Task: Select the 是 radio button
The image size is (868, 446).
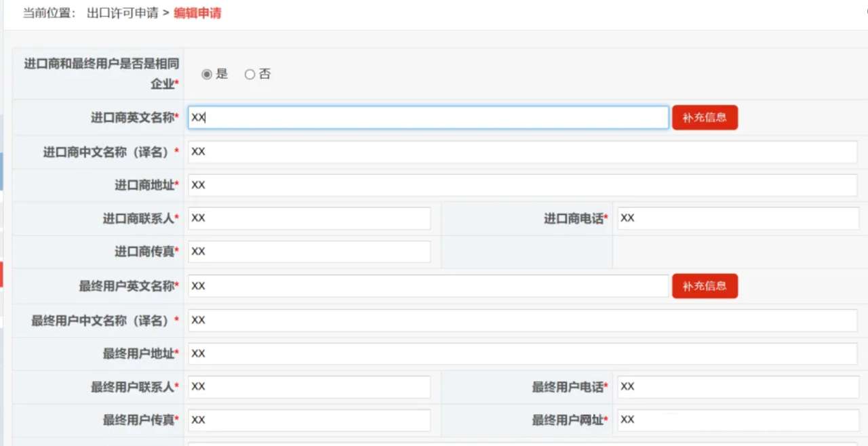Action: click(x=207, y=75)
